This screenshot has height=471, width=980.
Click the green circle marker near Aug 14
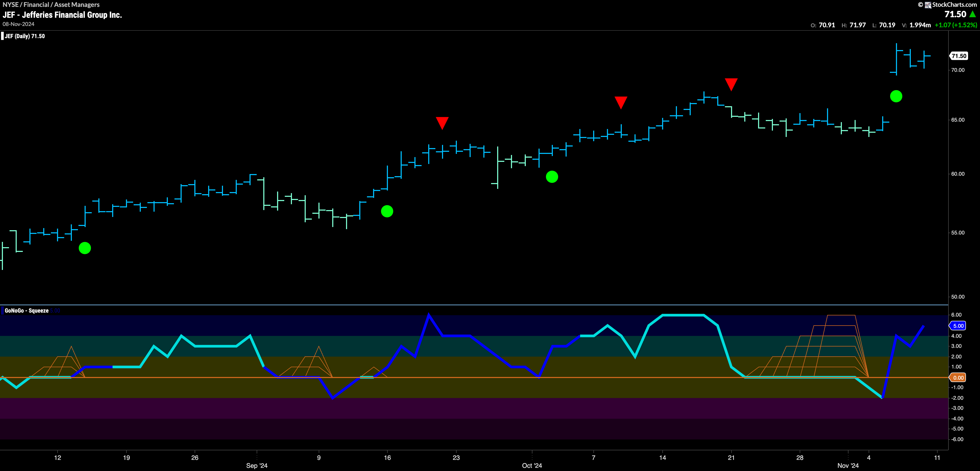85,248
